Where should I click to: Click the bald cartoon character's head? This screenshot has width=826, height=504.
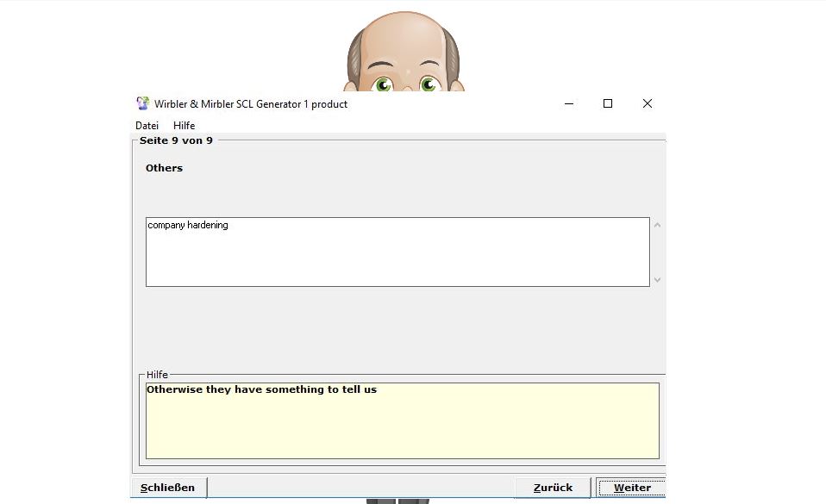coord(404,39)
